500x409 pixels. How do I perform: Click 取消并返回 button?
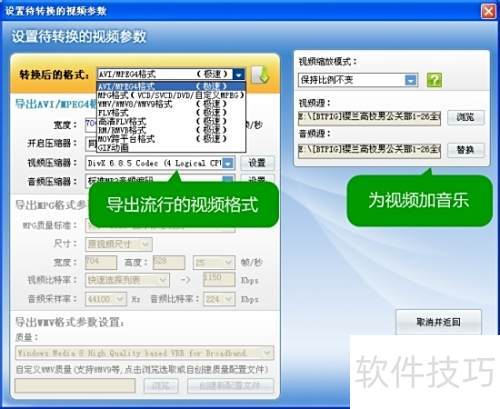(x=438, y=322)
